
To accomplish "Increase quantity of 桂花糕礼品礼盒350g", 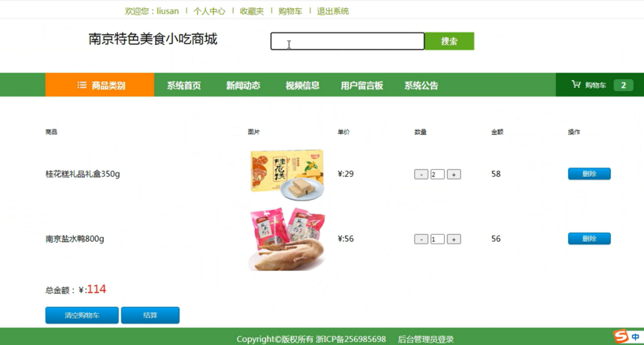I will (454, 174).
